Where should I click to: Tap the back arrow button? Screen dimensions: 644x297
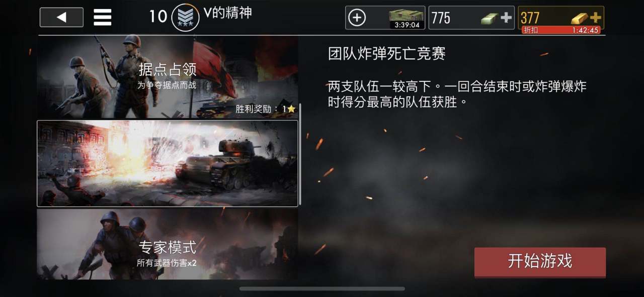(61, 17)
